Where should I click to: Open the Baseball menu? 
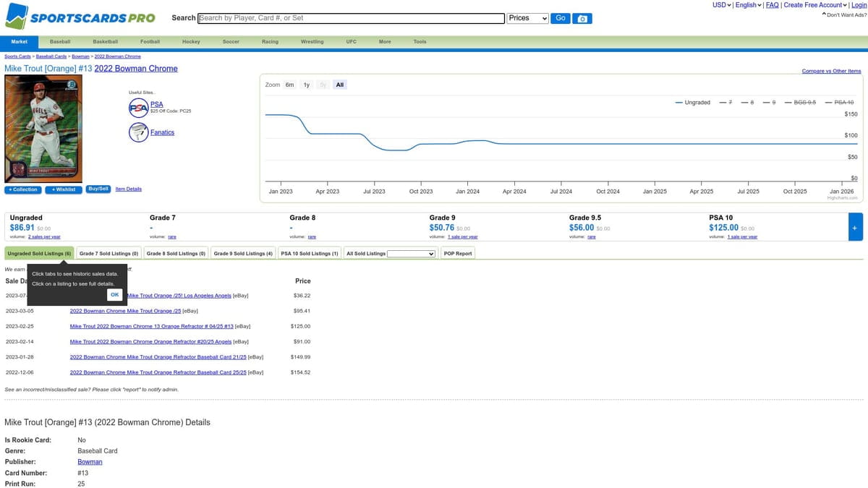(x=60, y=42)
